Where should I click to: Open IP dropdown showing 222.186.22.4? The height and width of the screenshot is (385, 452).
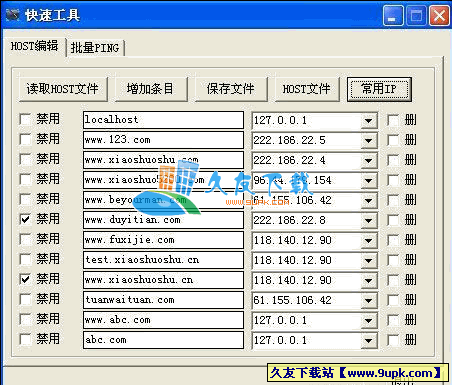tap(368, 160)
